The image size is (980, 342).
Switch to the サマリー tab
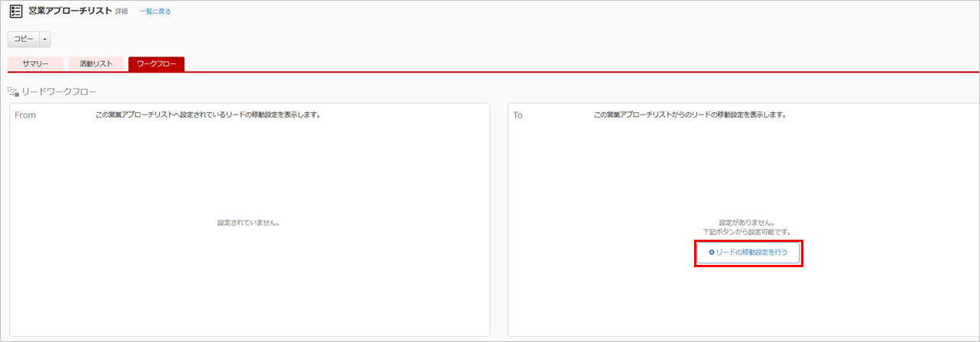click(x=36, y=64)
